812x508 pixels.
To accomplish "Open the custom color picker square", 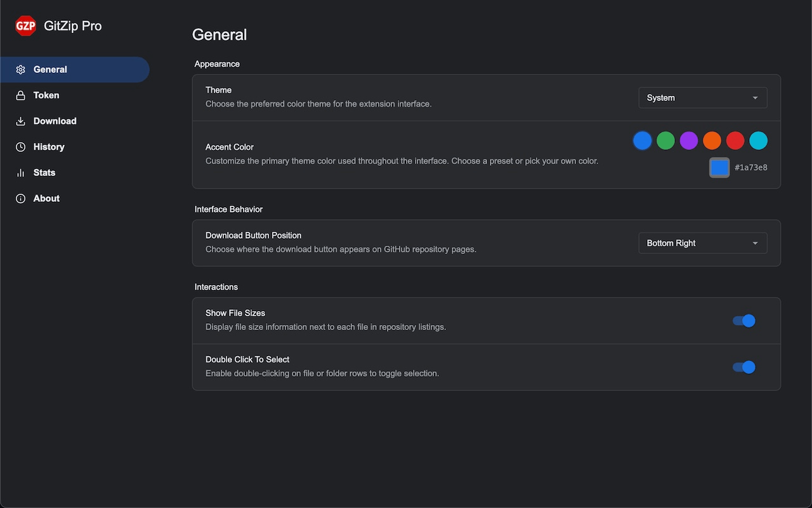I will [719, 168].
